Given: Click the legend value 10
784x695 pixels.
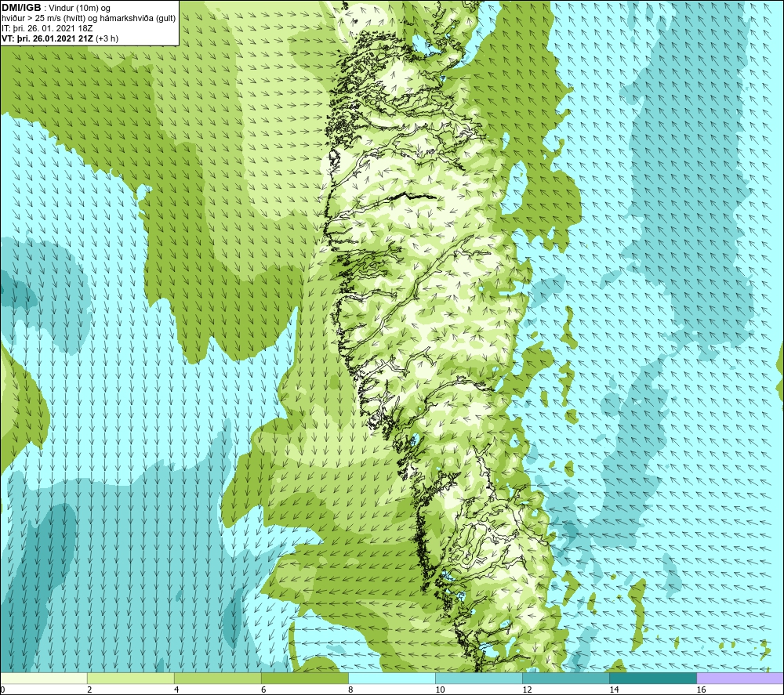Looking at the screenshot, I should 440,690.
